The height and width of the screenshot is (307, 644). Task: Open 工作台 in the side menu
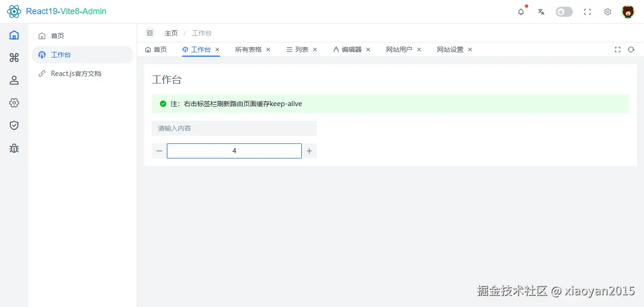coord(83,55)
